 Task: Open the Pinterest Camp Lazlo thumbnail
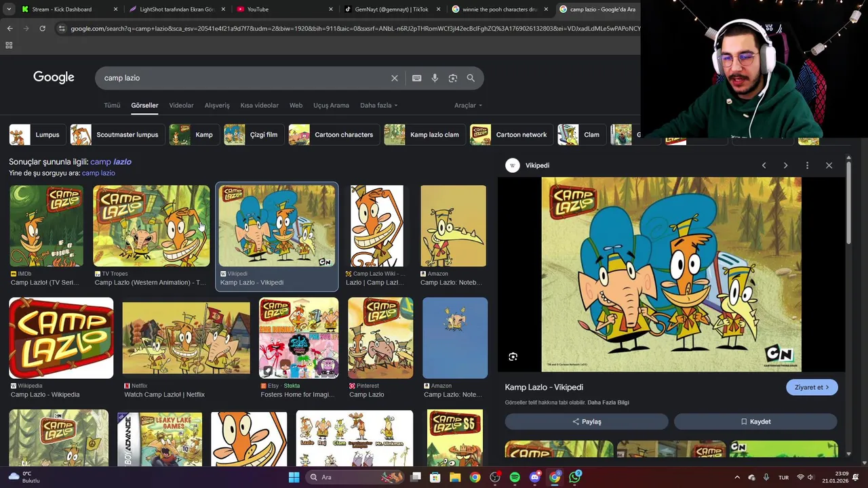(x=380, y=338)
